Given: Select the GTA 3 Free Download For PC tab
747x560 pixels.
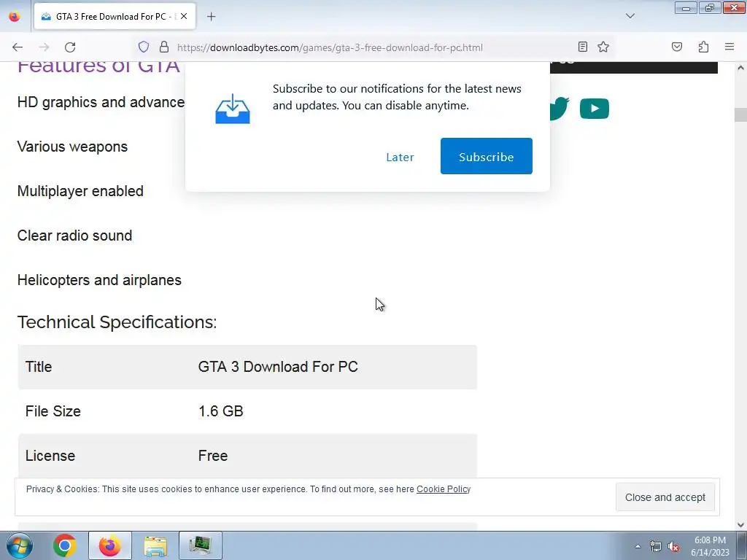Looking at the screenshot, I should pos(115,17).
